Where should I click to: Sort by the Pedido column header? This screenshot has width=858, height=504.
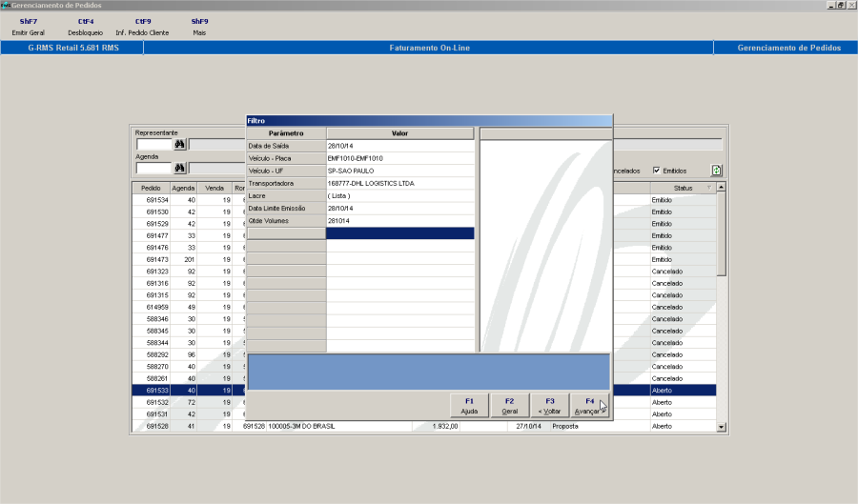pos(150,188)
